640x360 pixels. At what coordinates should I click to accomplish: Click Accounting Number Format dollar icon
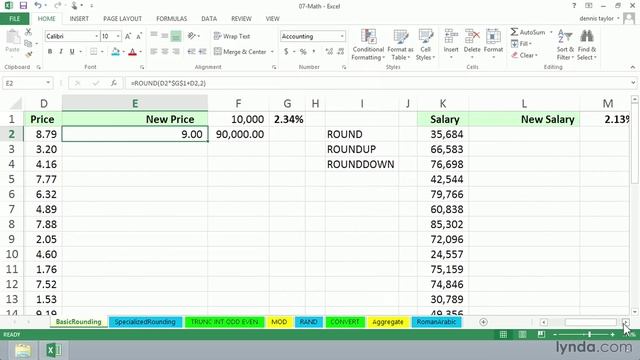click(286, 52)
